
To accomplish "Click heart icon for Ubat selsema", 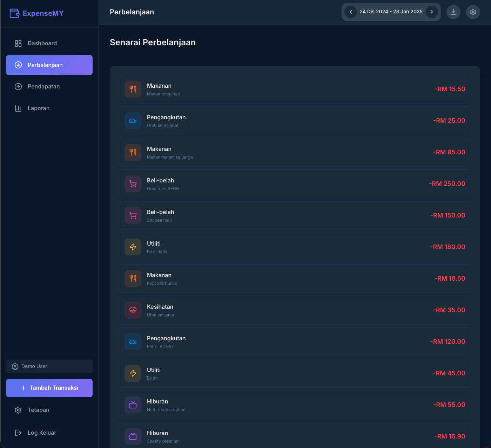I will pyautogui.click(x=133, y=310).
